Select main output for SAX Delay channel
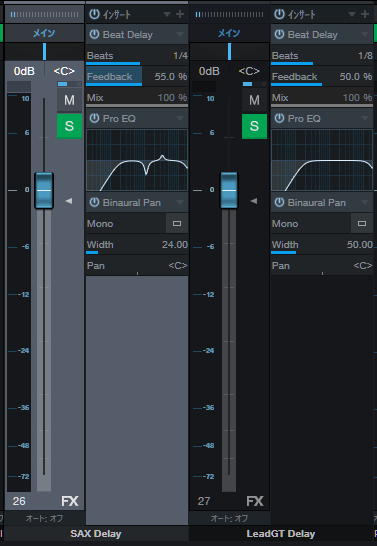This screenshot has height=546, width=377. coord(44,33)
